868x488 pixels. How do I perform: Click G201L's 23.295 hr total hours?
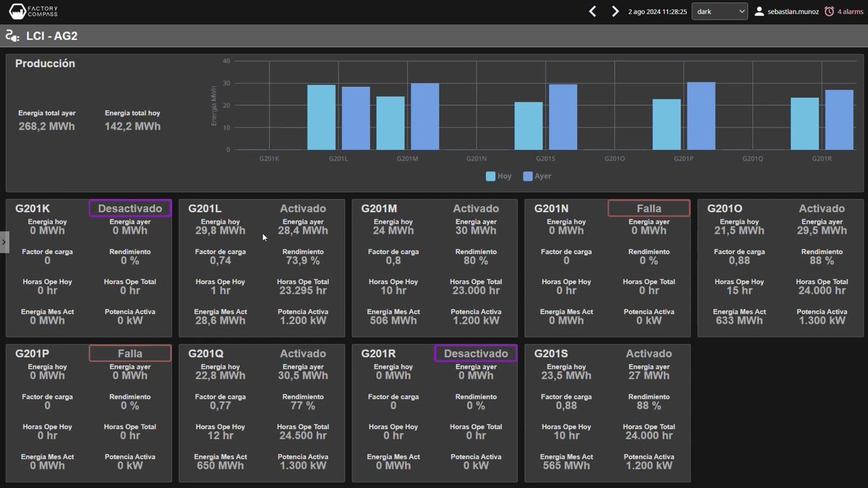coord(302,291)
